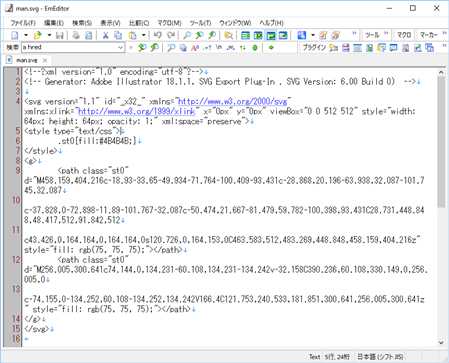Image resolution: width=449 pixels, height=363 pixels.
Task: Click the Print icon in toolbar
Action: point(76,35)
